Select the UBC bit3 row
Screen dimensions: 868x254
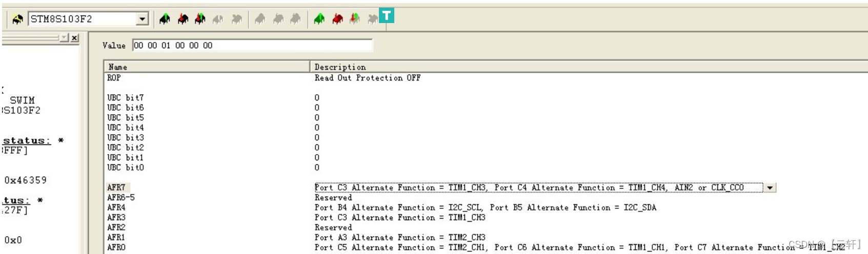[x=126, y=138]
